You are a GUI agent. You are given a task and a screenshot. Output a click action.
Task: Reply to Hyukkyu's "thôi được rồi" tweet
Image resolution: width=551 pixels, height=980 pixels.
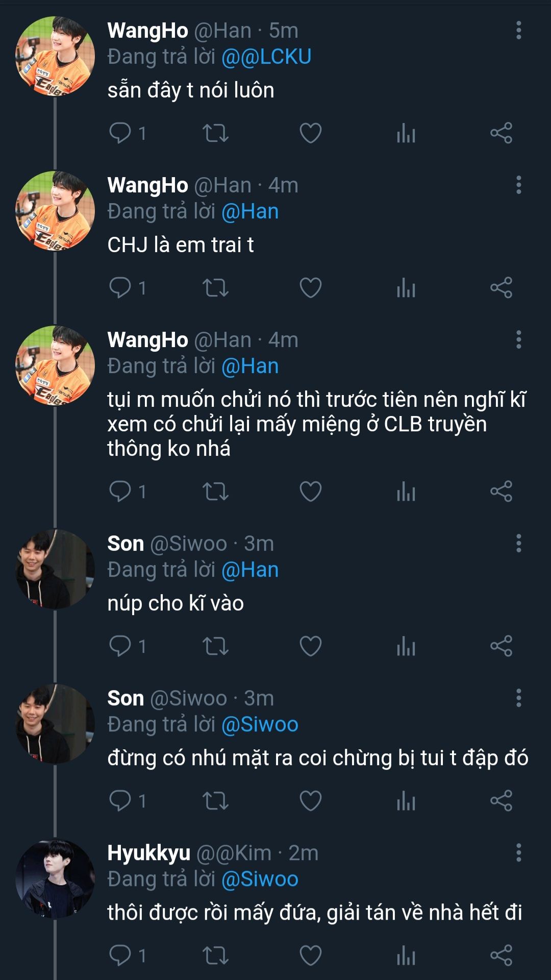tap(120, 955)
